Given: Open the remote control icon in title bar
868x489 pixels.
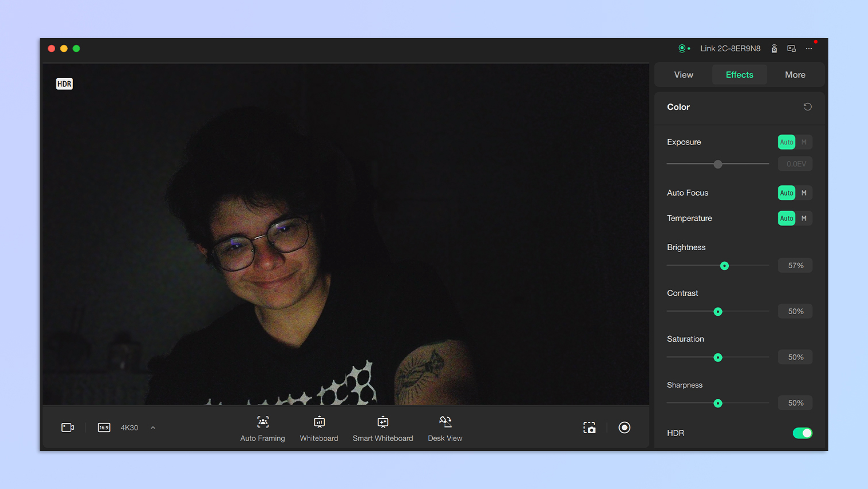Looking at the screenshot, I should pos(774,49).
